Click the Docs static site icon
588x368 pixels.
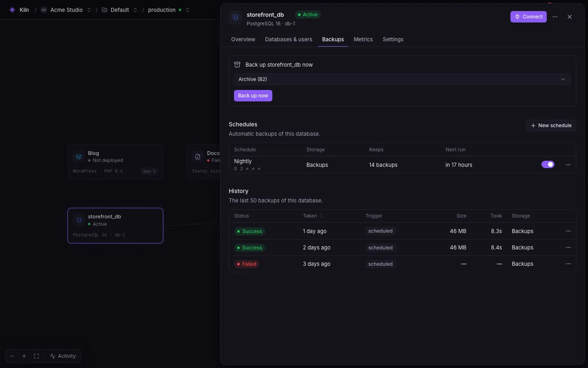198,157
